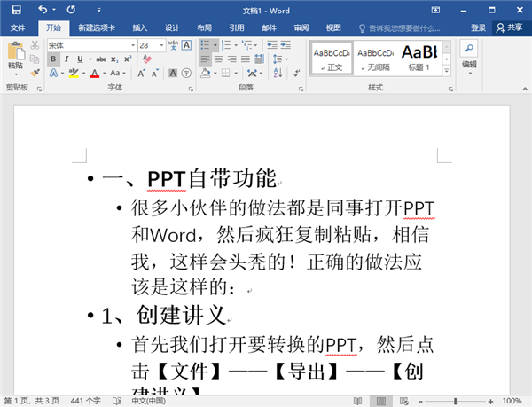Open the font color dropdown arrow

(104, 74)
